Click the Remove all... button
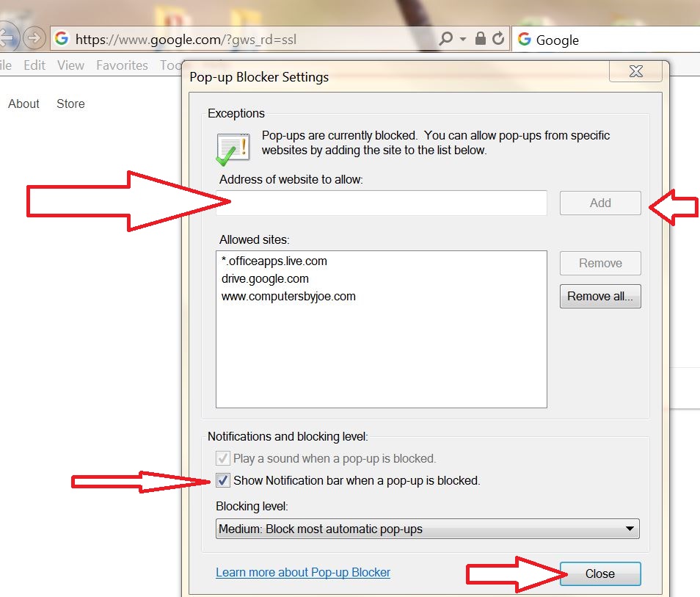Viewport: 700px width, 597px height. point(600,296)
